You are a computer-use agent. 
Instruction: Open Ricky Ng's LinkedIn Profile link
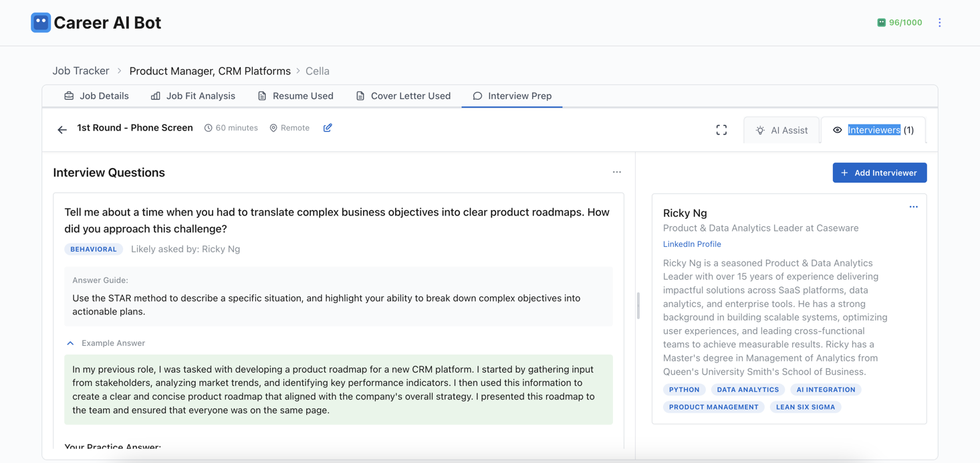point(692,244)
